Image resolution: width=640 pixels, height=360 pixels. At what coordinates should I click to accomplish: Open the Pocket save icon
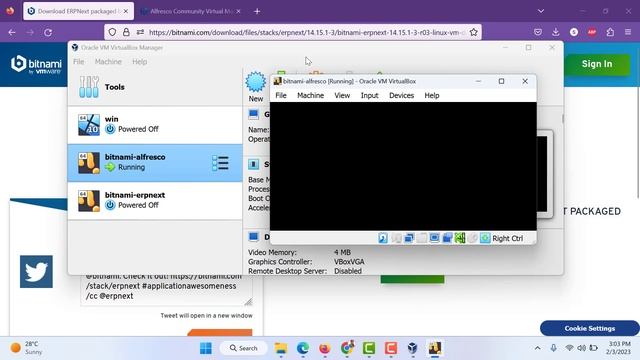(538, 32)
